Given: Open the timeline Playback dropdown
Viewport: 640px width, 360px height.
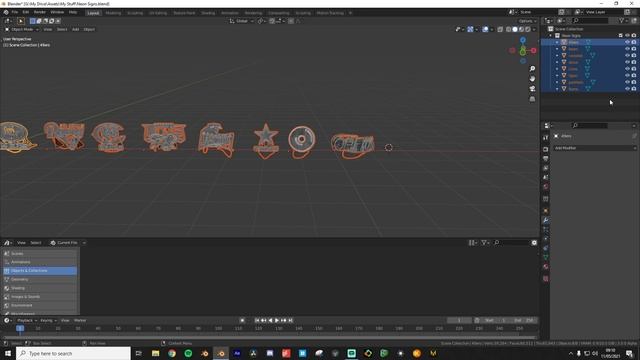Looking at the screenshot, I should pyautogui.click(x=27, y=320).
